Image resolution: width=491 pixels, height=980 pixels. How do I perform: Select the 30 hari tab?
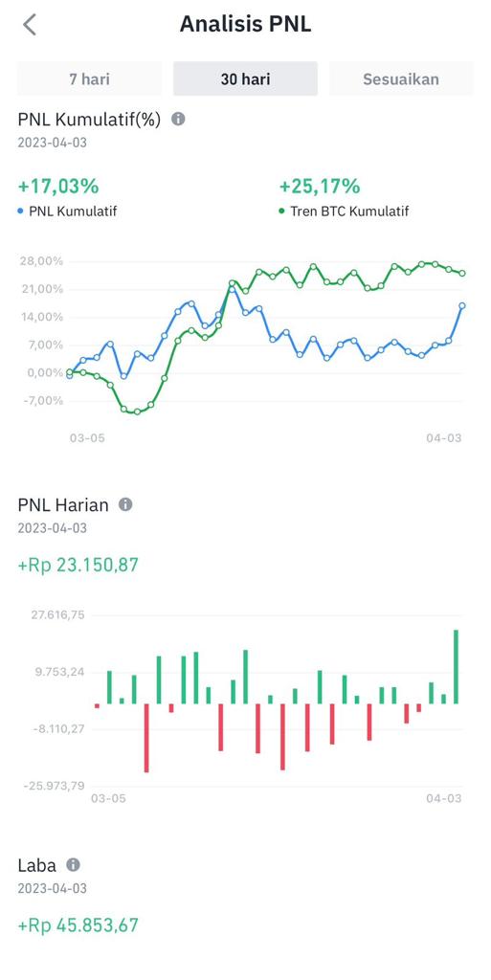245,78
